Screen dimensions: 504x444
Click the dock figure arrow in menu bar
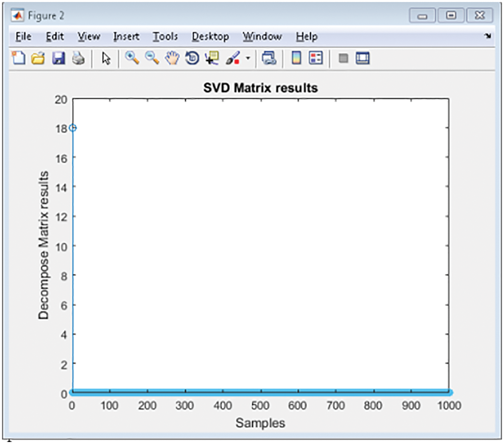(488, 36)
